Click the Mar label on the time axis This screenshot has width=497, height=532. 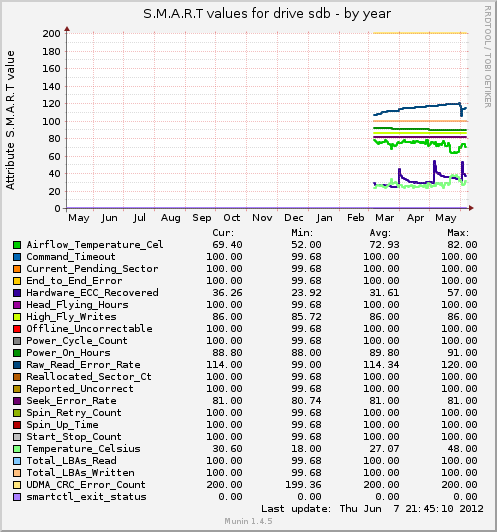[384, 218]
